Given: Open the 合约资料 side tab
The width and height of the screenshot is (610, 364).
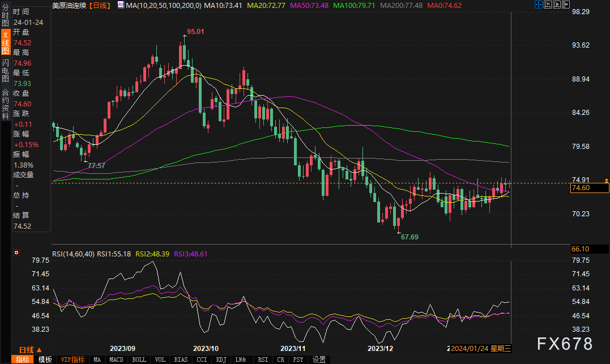Looking at the screenshot, I should pyautogui.click(x=6, y=104).
